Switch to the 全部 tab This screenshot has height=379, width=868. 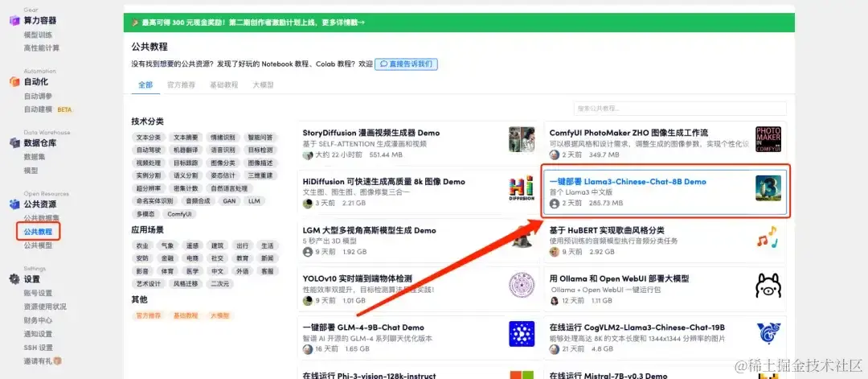pyautogui.click(x=145, y=85)
